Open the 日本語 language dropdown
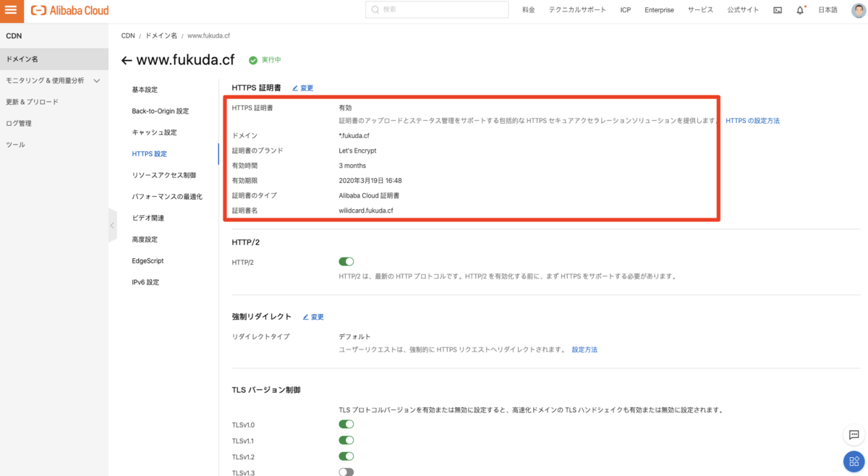Image resolution: width=868 pixels, height=476 pixels. pyautogui.click(x=827, y=10)
